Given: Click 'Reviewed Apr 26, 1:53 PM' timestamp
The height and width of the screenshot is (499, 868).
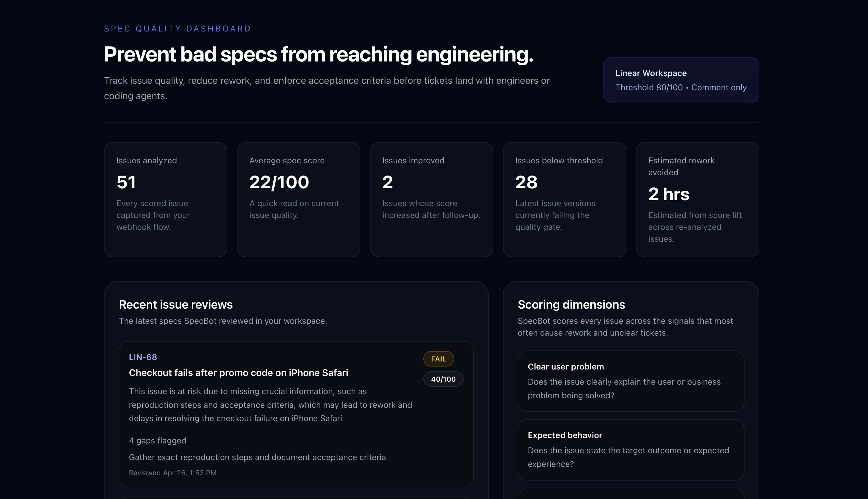Looking at the screenshot, I should point(172,473).
